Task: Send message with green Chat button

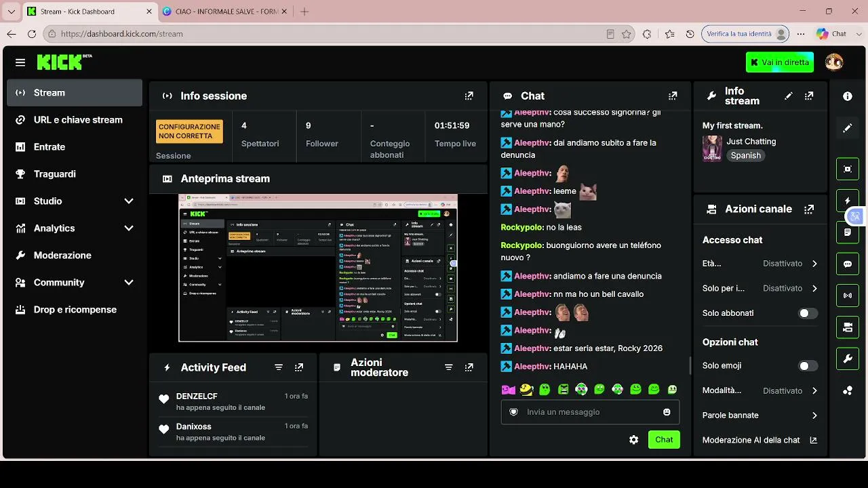Action: pyautogui.click(x=664, y=440)
